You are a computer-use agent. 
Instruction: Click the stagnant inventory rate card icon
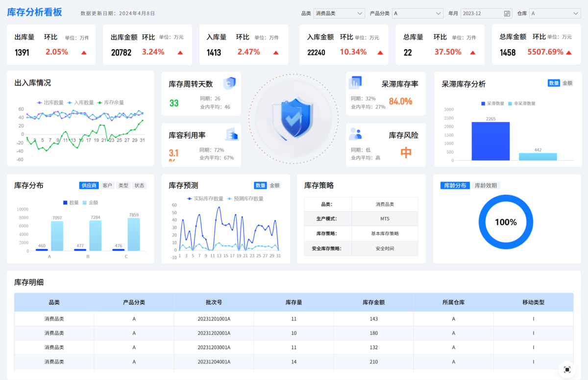click(x=355, y=83)
